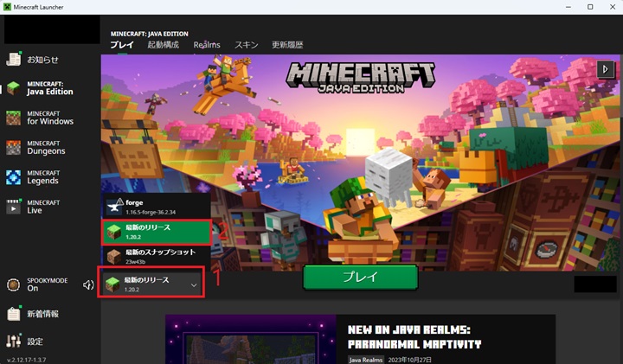Open New on Java Realms article headline
This screenshot has height=364, width=623.
(x=414, y=336)
